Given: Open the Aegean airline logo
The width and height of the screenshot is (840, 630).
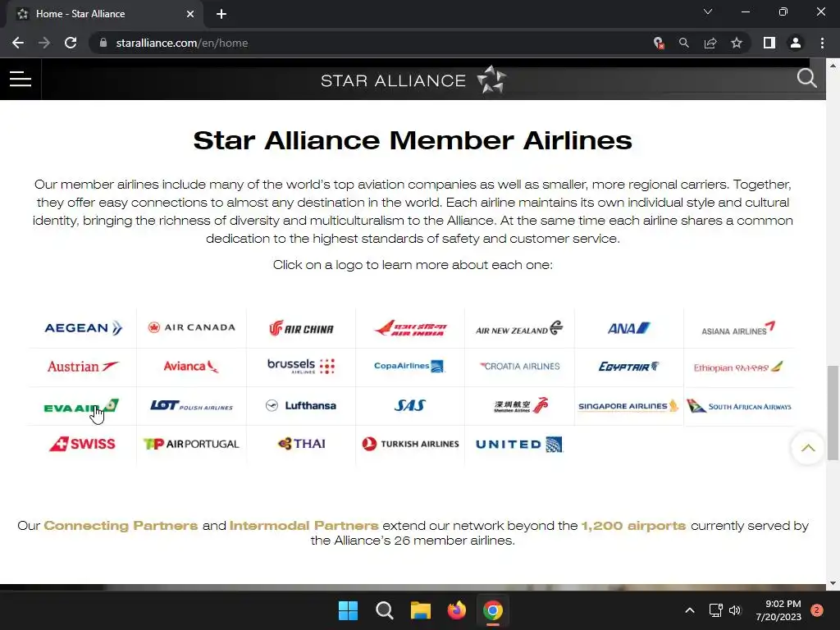Looking at the screenshot, I should 83,328.
